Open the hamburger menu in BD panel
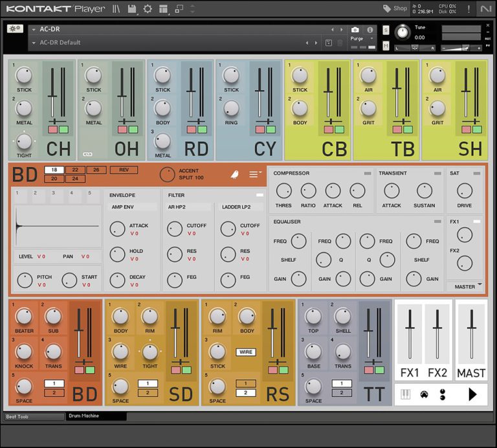Screen dimensions: 497x448 tap(255, 174)
